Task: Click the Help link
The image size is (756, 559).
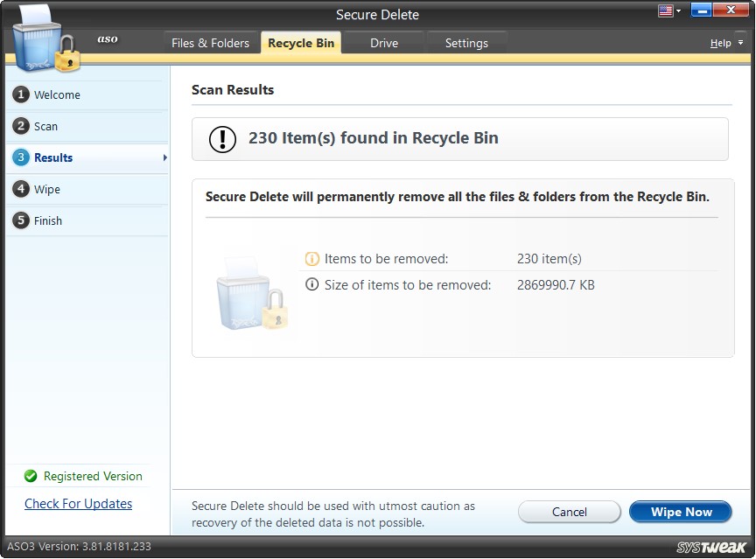Action: click(722, 42)
